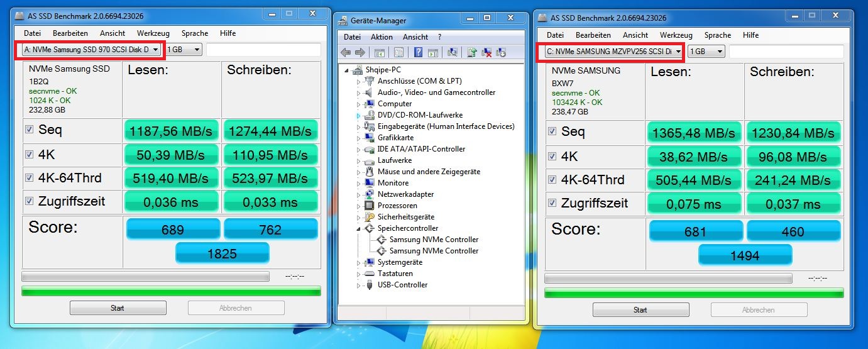868x349 pixels.
Task: Open Aktion menu in Geräte-Manager
Action: point(382,37)
